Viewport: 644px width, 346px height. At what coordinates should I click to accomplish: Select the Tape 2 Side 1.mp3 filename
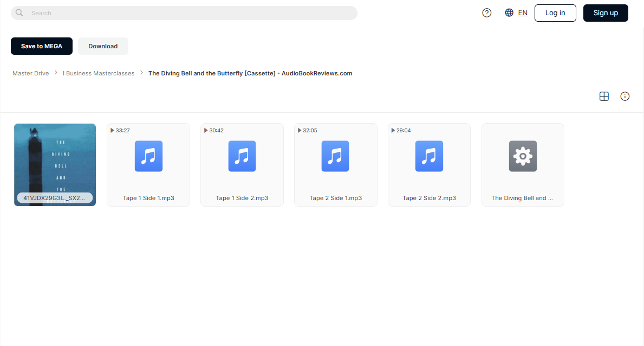tap(336, 198)
